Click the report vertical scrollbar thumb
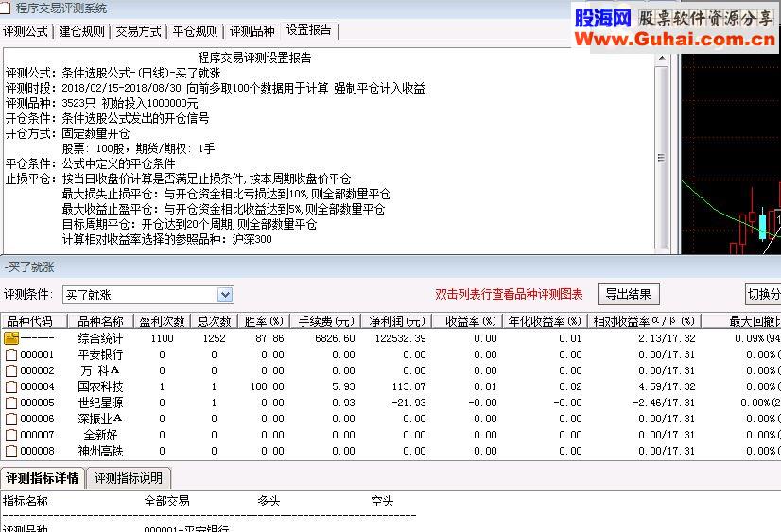 pyautogui.click(x=662, y=157)
